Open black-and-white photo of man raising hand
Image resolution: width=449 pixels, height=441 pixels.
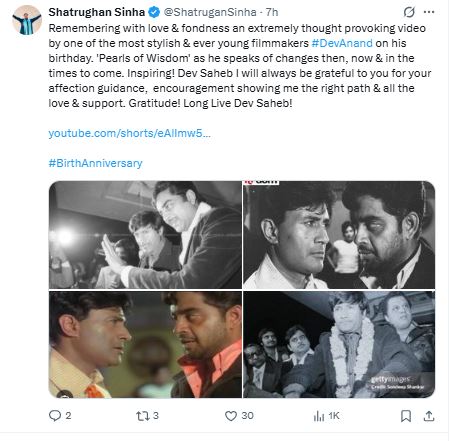pos(145,235)
